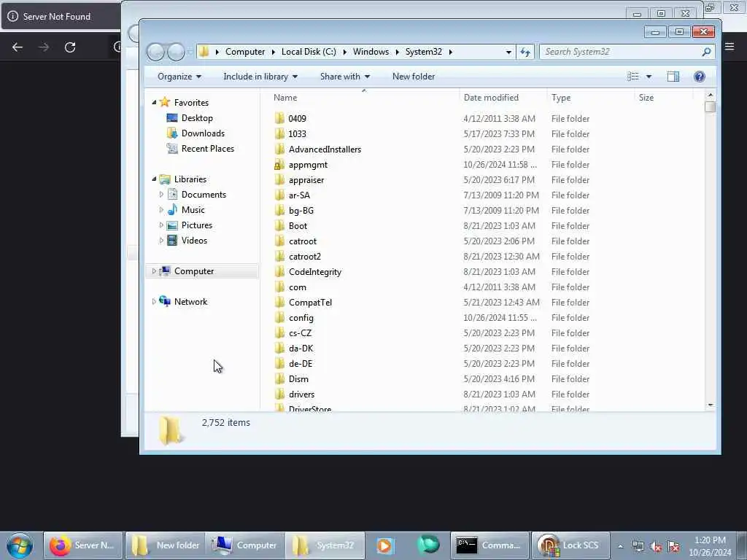Open the view options dropdown arrow
This screenshot has width=747, height=560.
pyautogui.click(x=649, y=77)
